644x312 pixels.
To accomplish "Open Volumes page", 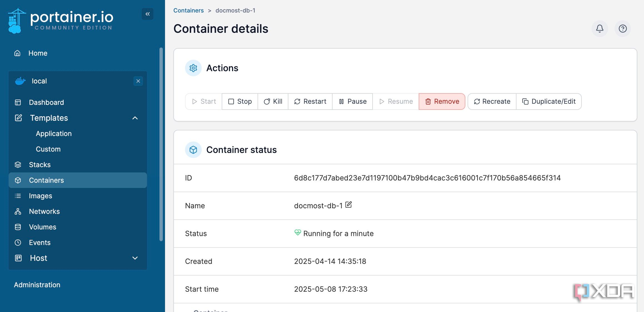I will [x=43, y=227].
